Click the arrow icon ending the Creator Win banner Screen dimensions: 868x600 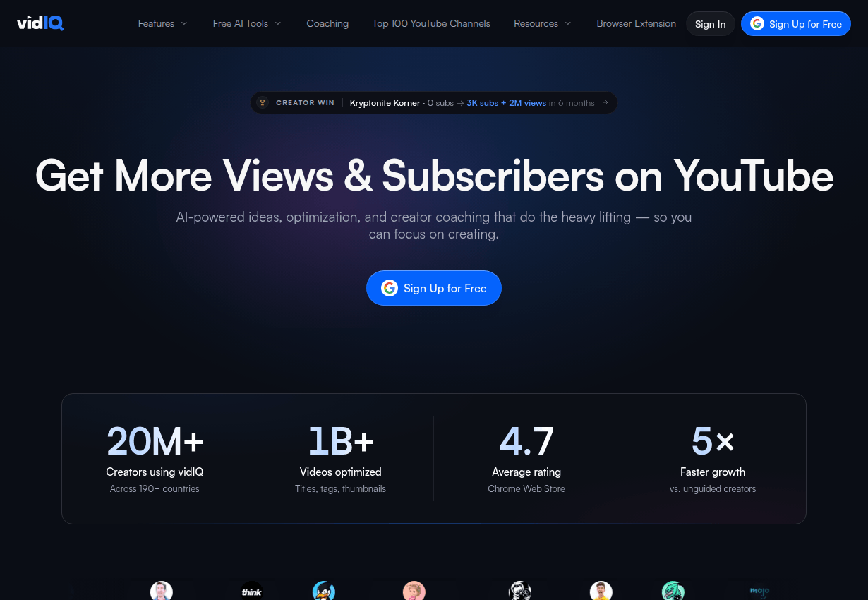605,102
